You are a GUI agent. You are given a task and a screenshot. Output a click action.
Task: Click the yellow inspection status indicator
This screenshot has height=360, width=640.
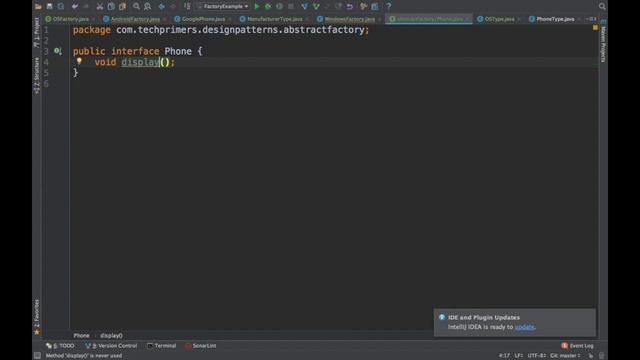(595, 27)
